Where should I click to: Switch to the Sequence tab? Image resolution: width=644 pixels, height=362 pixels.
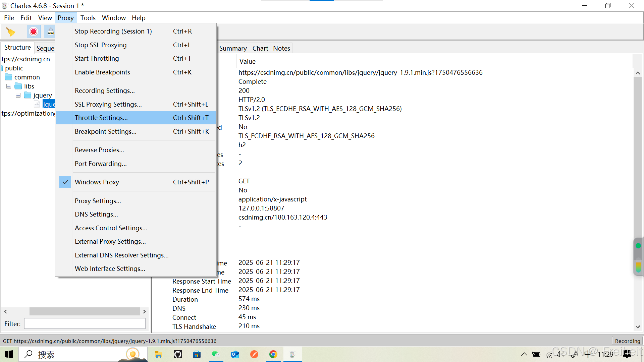click(45, 48)
